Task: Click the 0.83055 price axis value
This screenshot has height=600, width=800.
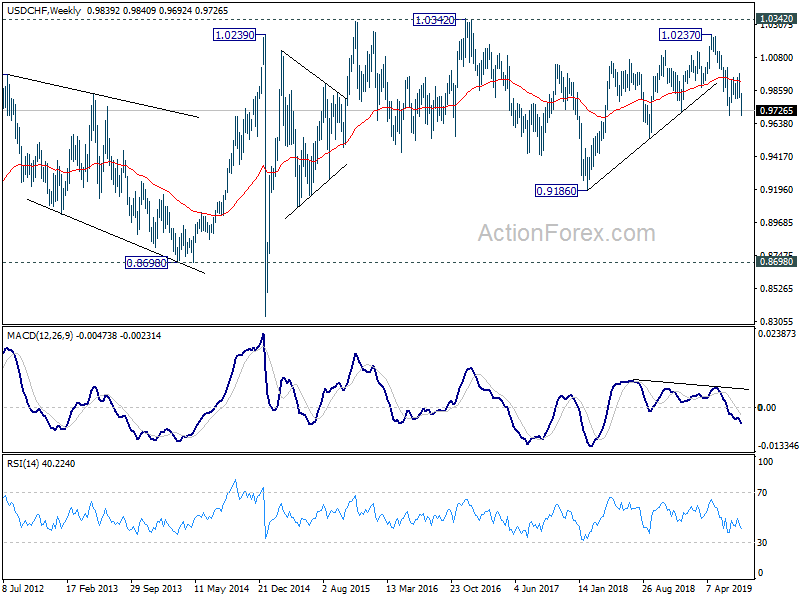Action: click(777, 322)
